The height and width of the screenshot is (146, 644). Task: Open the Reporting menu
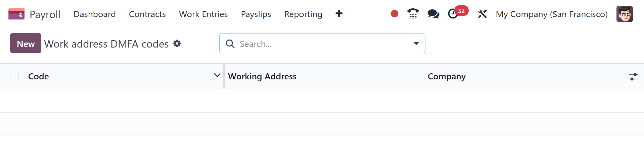click(x=303, y=14)
